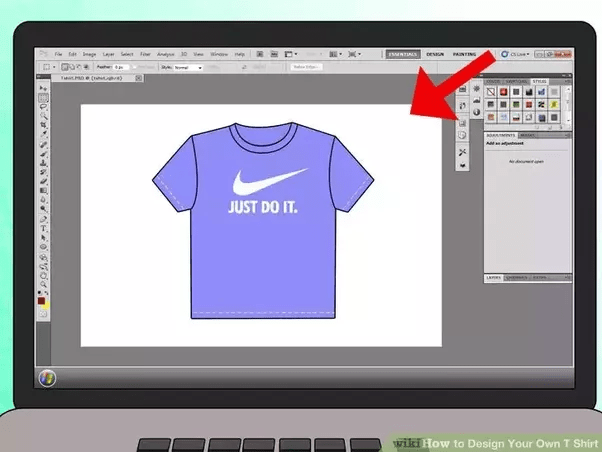
Task: Apply the Default Style (None) swatch
Action: coord(491,92)
